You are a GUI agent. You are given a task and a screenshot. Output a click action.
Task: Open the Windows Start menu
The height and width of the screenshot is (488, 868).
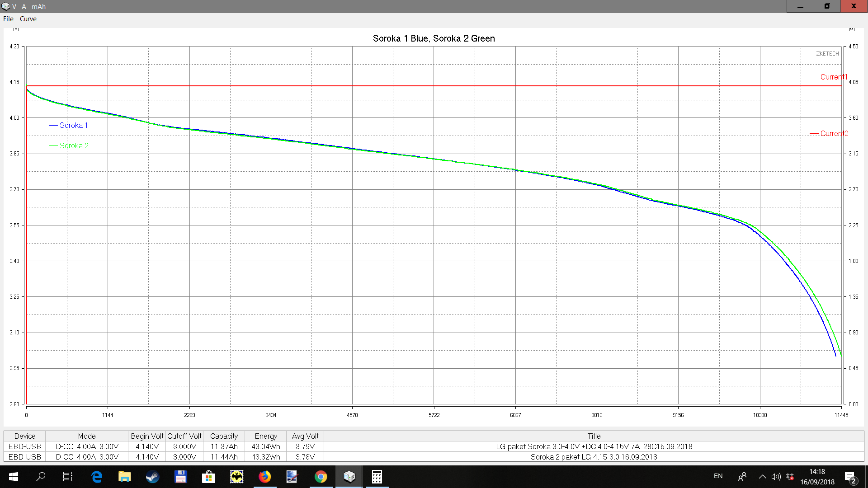click(x=13, y=476)
